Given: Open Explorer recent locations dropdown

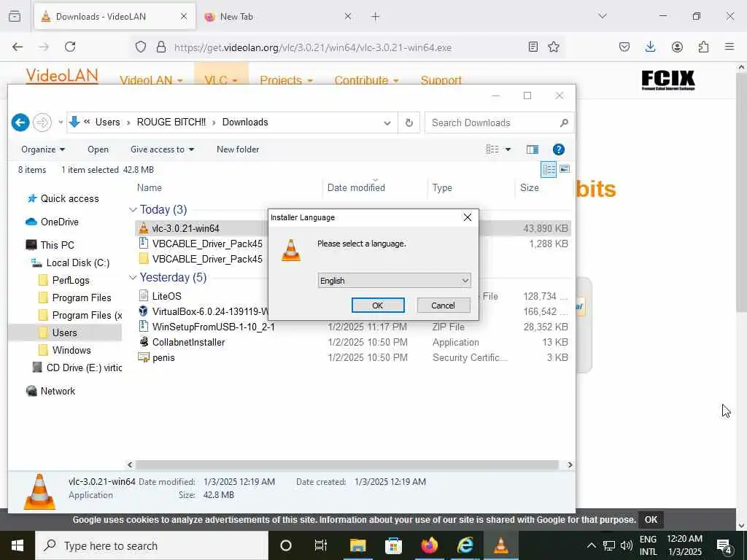Looking at the screenshot, I should point(61,122).
